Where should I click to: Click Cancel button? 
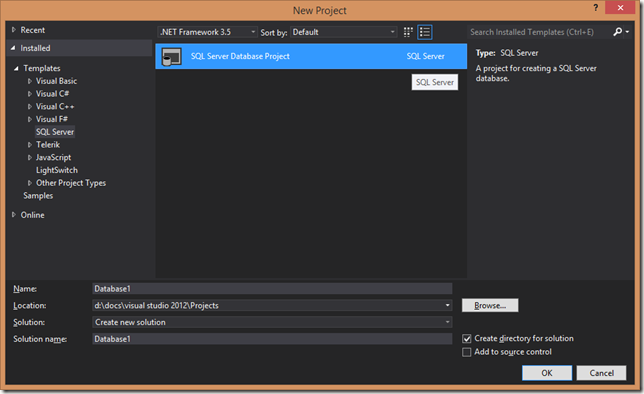(x=601, y=373)
